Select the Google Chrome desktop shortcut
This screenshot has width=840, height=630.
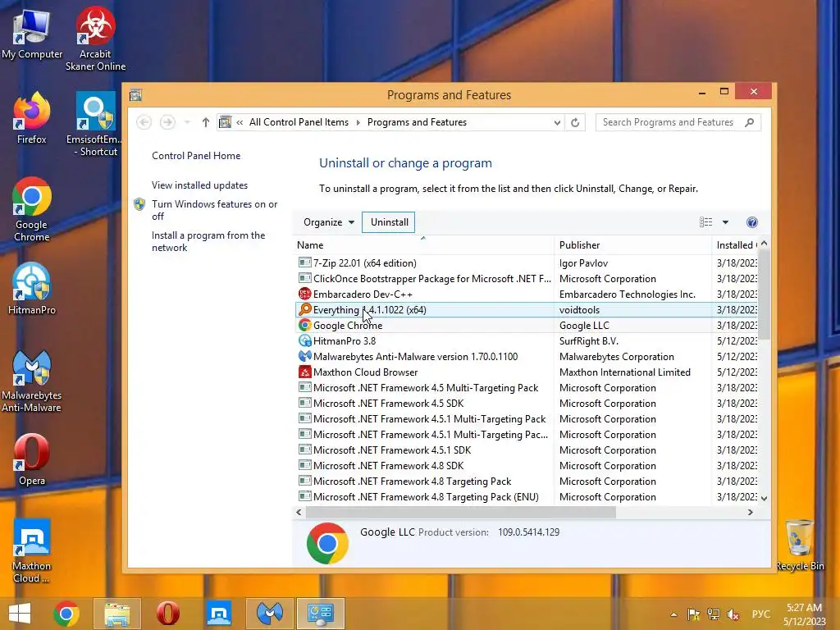coord(32,209)
